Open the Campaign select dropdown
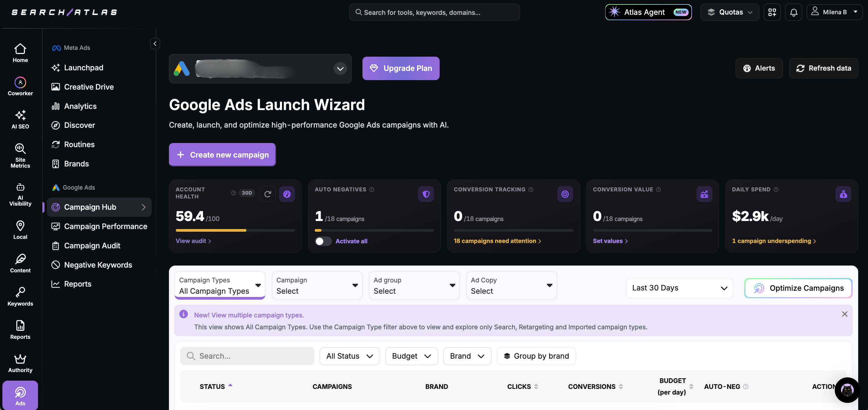Screen dimensions: 868x410 pyautogui.click(x=317, y=285)
